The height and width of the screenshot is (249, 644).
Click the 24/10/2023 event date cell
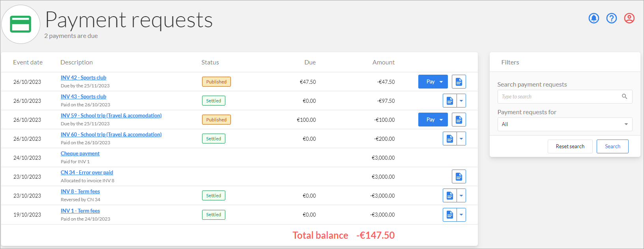27,158
